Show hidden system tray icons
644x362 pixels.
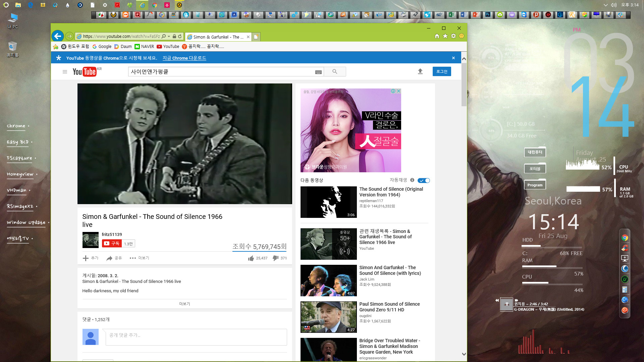point(605,5)
